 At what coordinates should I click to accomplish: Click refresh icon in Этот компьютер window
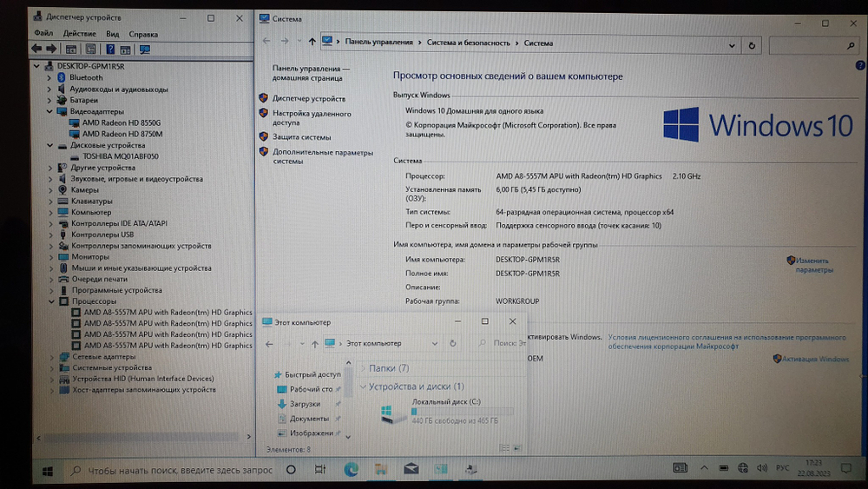point(453,343)
